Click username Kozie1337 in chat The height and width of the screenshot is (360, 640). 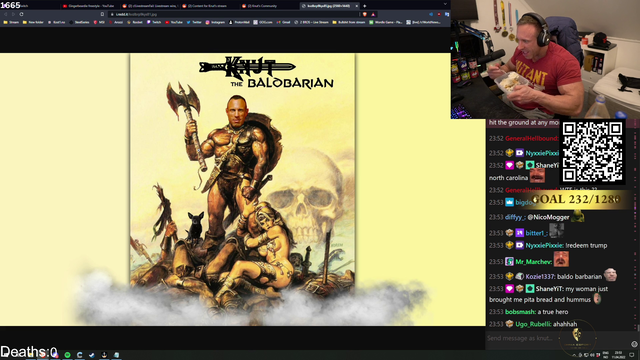tap(540, 276)
